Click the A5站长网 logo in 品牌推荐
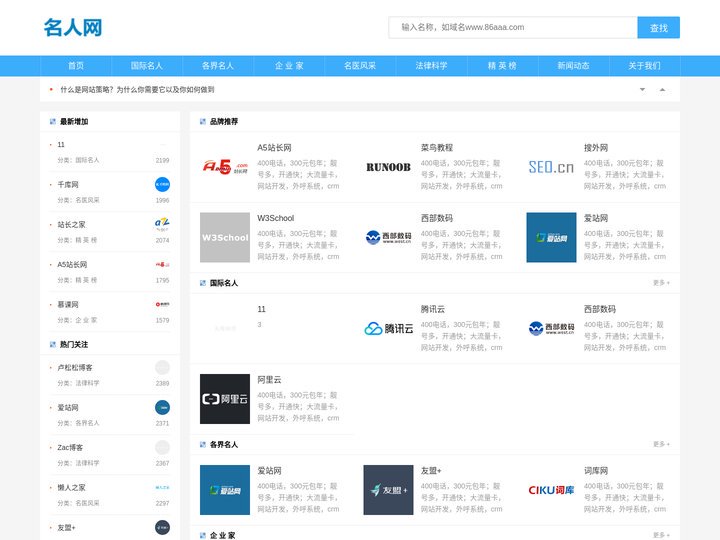The image size is (720, 540). [225, 167]
